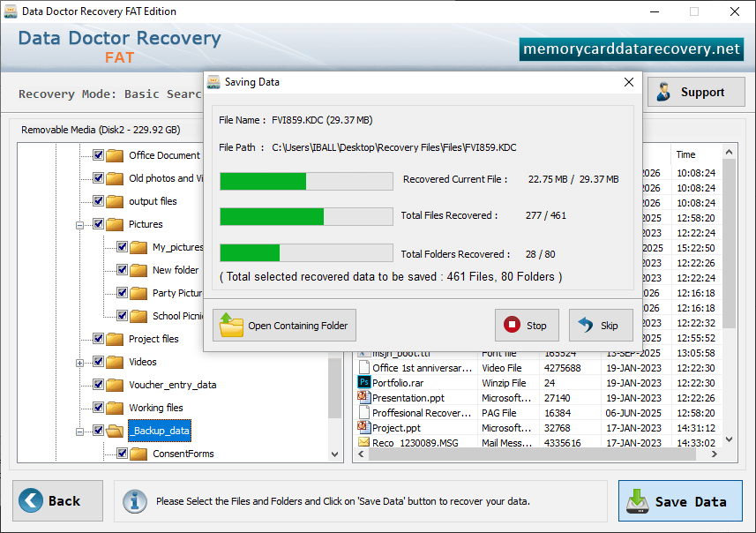This screenshot has width=756, height=533.
Task: Toggle the output files checkbox
Action: (98, 200)
